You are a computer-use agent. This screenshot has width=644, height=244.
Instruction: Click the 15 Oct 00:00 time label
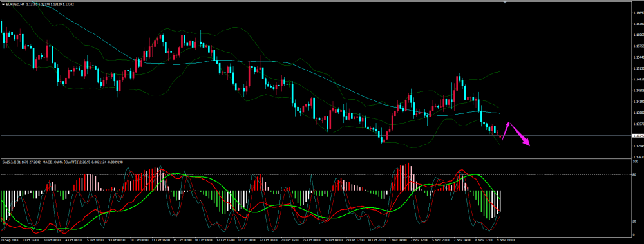pyautogui.click(x=182, y=240)
